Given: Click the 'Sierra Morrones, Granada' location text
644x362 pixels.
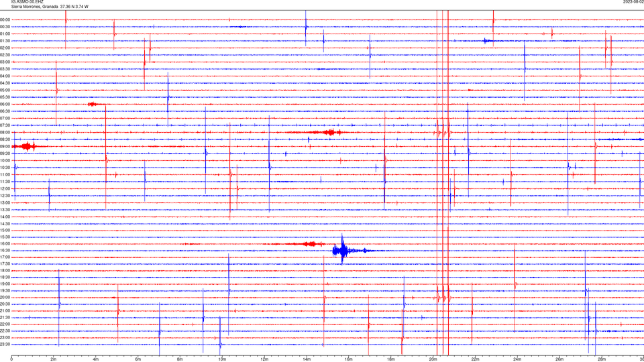Looking at the screenshot, I should (x=34, y=7).
